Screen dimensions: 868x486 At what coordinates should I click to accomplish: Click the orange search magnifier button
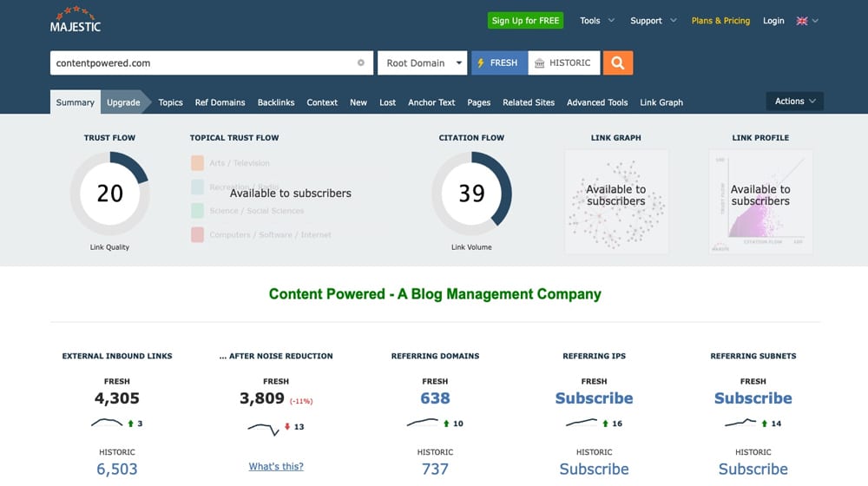click(617, 62)
